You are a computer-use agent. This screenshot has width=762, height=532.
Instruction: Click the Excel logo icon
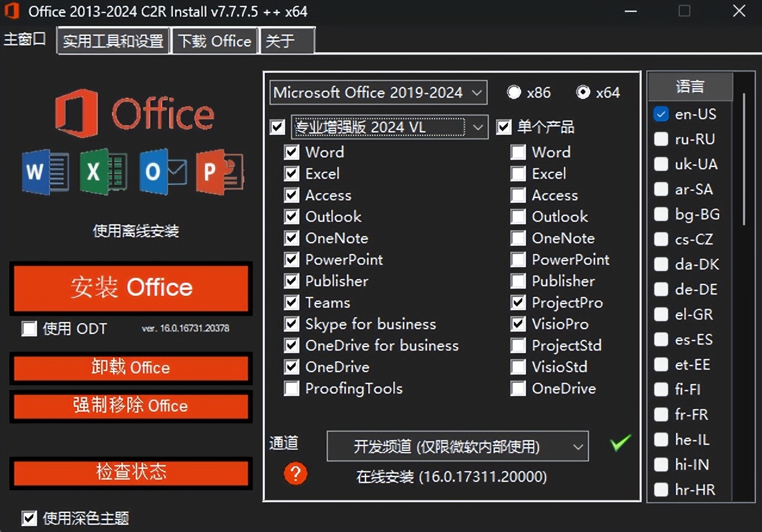tap(103, 172)
